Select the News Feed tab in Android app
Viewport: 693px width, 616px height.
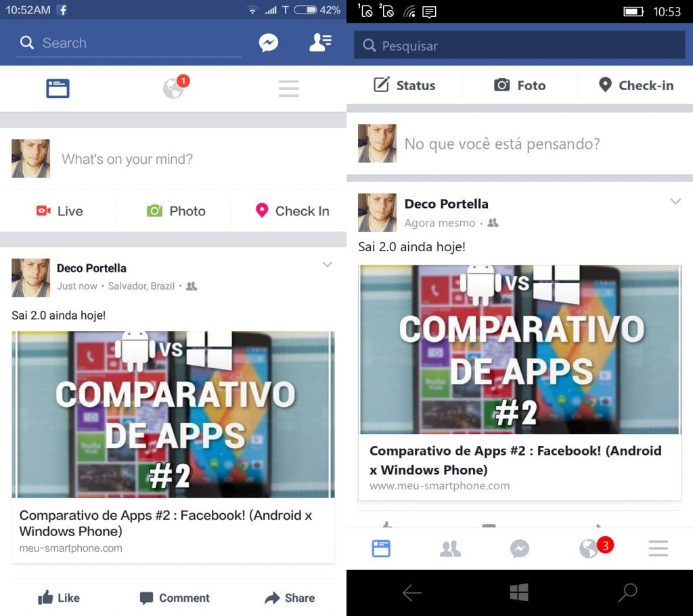click(58, 88)
